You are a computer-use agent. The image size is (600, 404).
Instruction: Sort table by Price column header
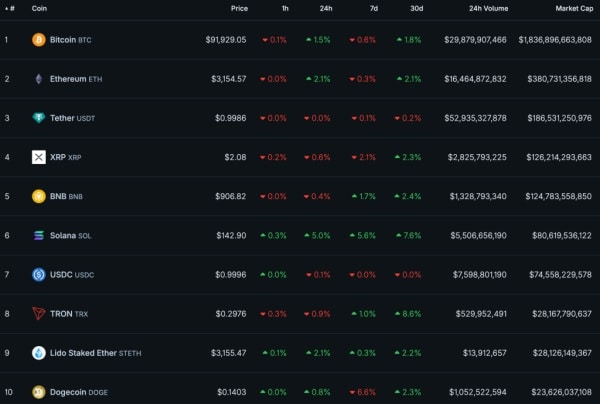click(x=239, y=8)
